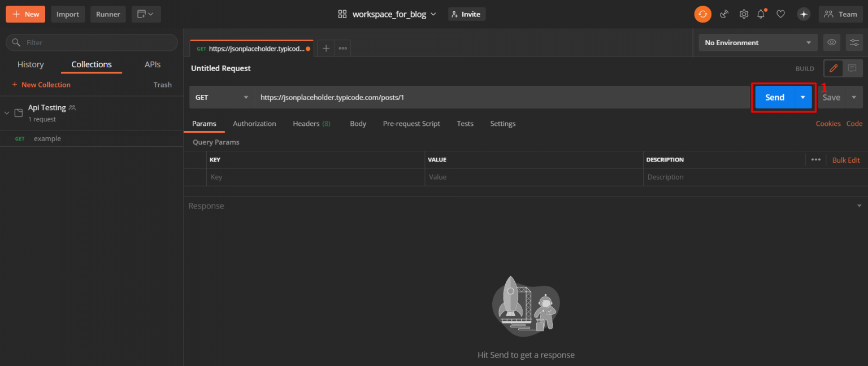
Task: Open the comments mode icon
Action: [x=852, y=68]
